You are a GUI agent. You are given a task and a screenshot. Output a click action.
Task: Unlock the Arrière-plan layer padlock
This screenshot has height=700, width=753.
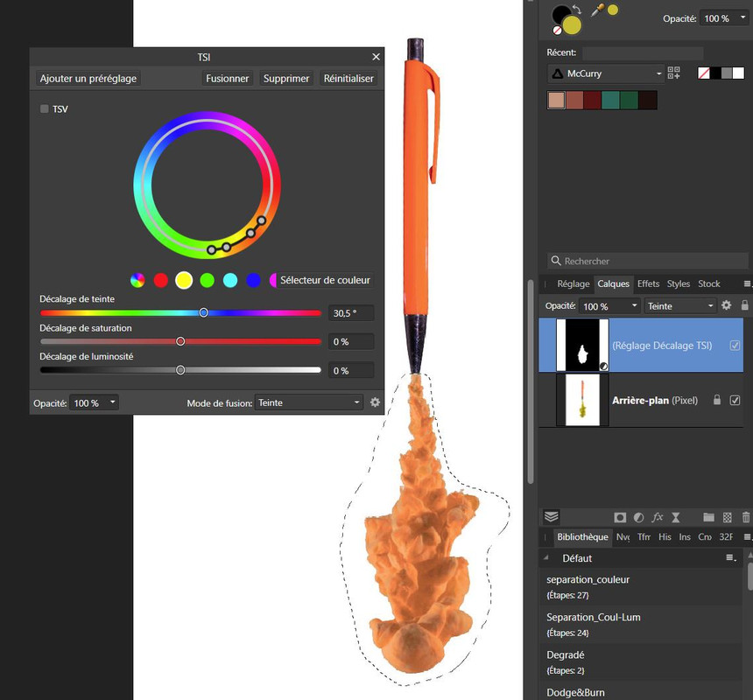pyautogui.click(x=717, y=400)
